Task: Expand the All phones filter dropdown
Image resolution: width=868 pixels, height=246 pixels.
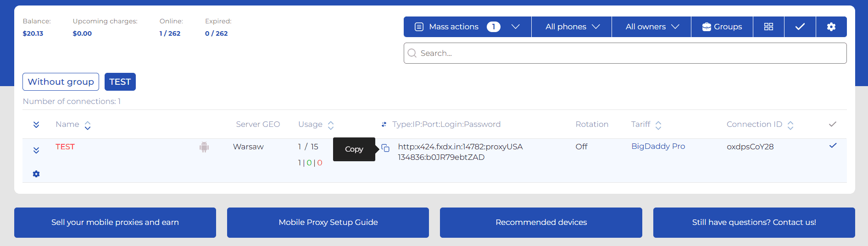Action: [x=572, y=27]
